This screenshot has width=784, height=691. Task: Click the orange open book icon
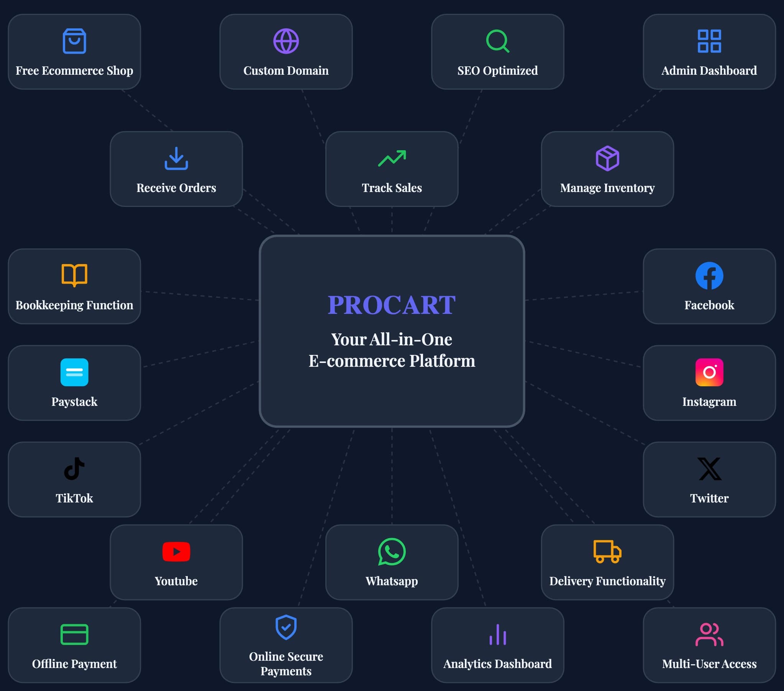coord(74,276)
